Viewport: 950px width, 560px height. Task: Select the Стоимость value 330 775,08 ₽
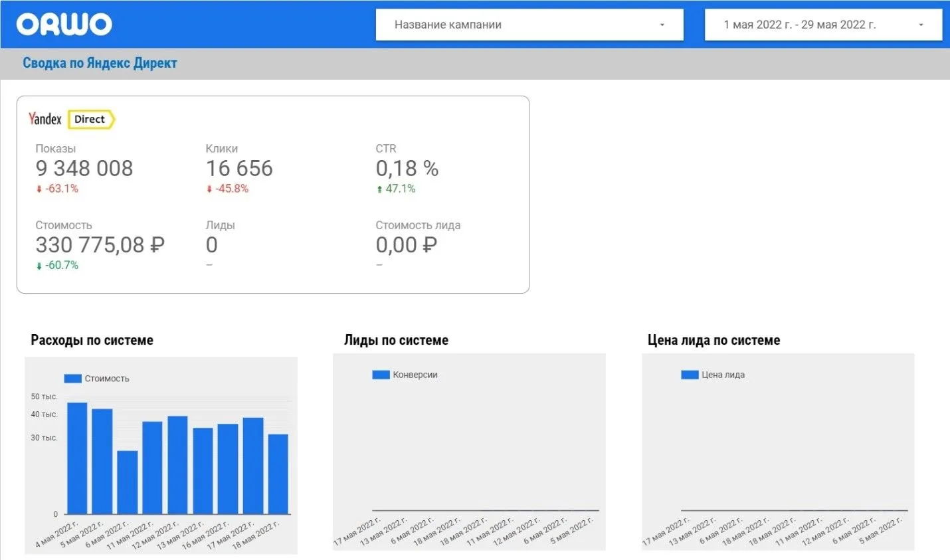point(100,245)
